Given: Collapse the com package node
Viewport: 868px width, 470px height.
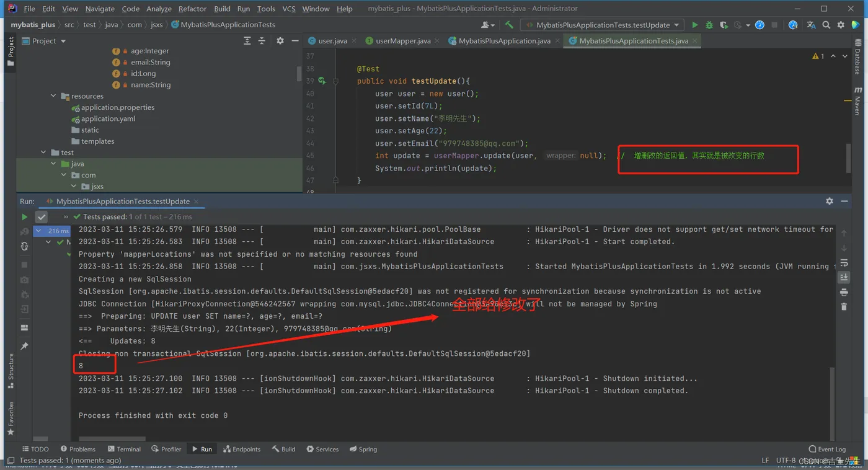Looking at the screenshot, I should pos(64,175).
